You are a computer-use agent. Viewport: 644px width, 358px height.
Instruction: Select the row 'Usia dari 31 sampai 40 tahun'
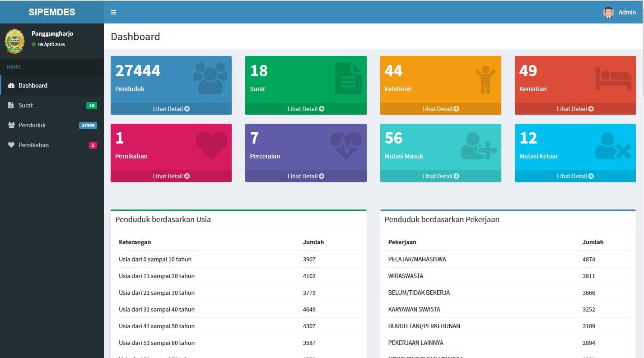(238, 309)
